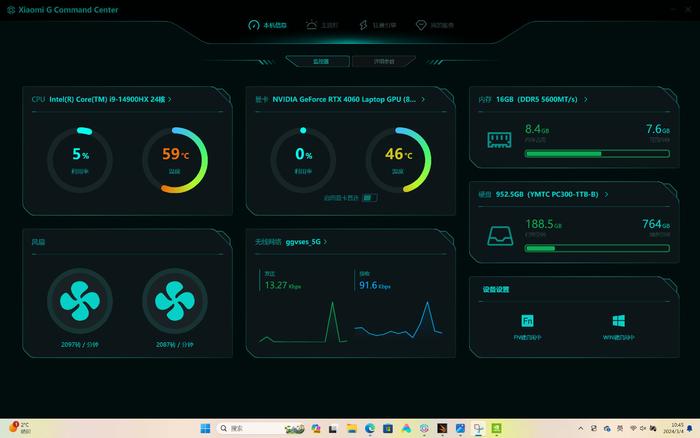This screenshot has height=438, width=700.
Task: Open the weather widget on the taskbar
Action: tap(20, 428)
